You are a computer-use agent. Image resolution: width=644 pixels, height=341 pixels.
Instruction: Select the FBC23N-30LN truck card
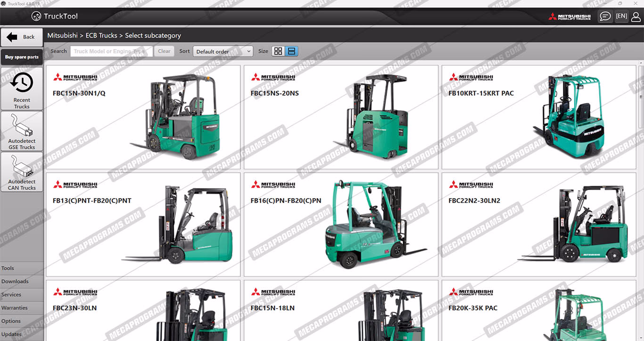143,310
